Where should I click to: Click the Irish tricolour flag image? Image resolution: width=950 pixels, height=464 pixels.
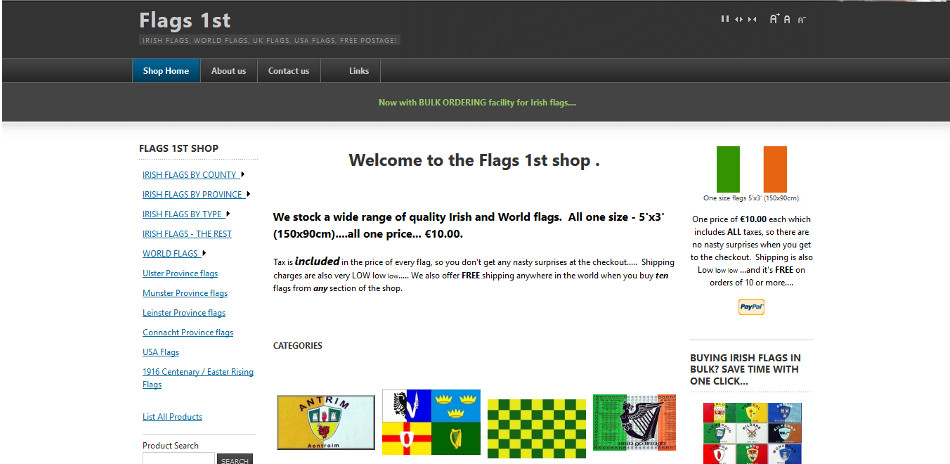tap(751, 169)
